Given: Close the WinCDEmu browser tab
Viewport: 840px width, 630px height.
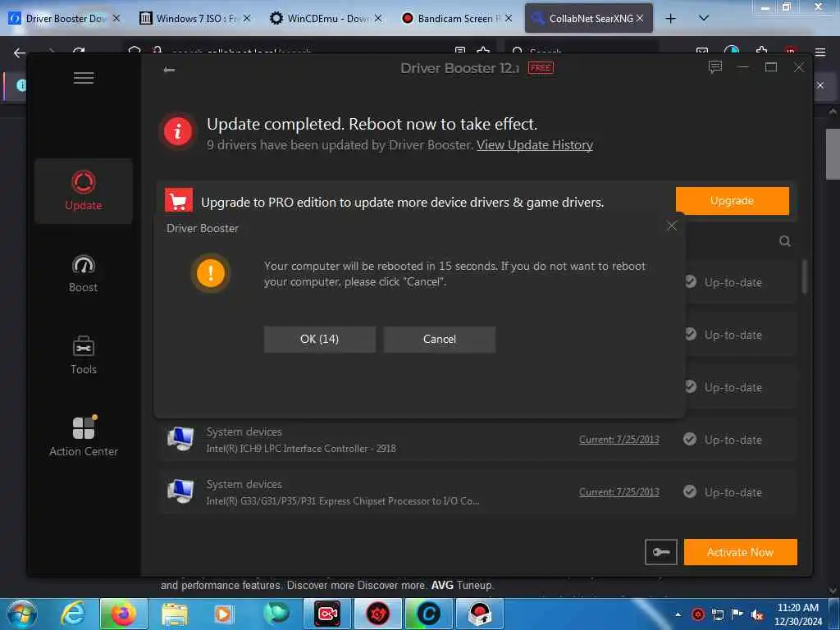Looking at the screenshot, I should (x=378, y=18).
